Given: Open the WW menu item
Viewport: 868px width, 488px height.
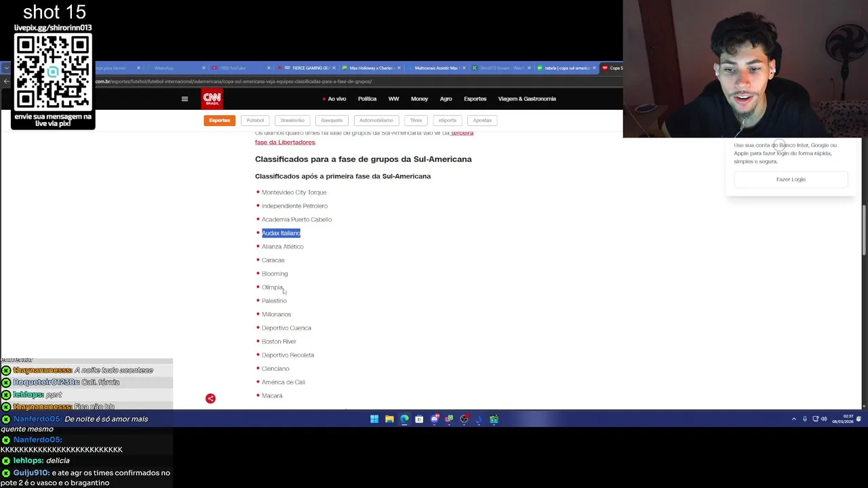Looking at the screenshot, I should 393,99.
